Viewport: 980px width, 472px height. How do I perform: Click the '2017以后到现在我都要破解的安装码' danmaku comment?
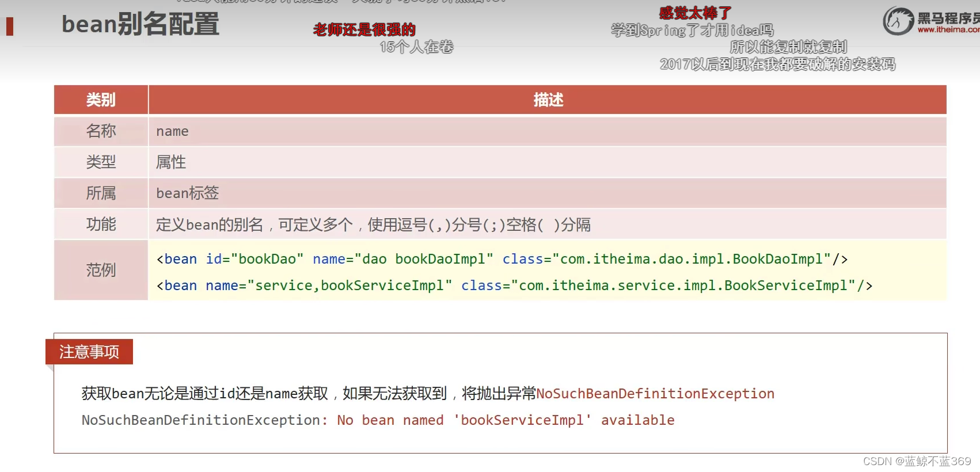coord(777,64)
